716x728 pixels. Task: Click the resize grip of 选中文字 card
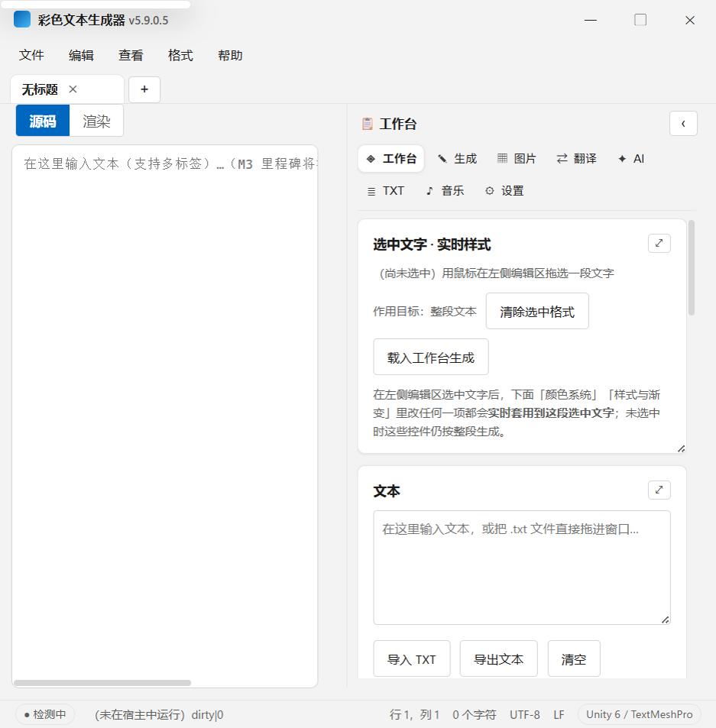pos(681,448)
